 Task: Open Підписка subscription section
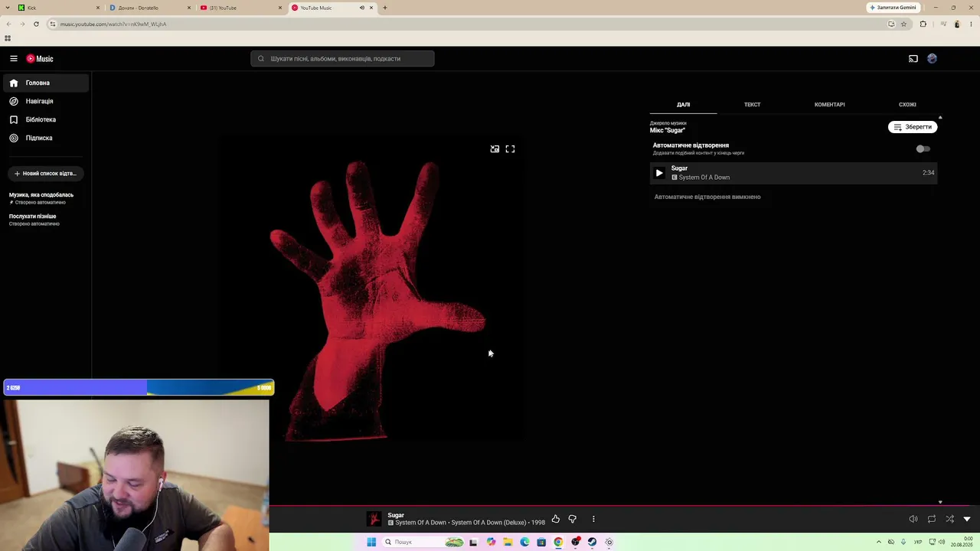click(x=46, y=138)
